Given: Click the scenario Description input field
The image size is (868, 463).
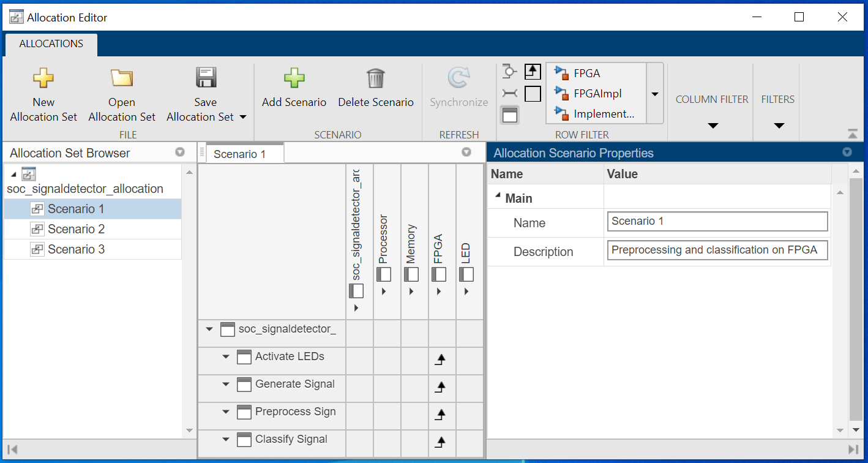Looking at the screenshot, I should 717,250.
